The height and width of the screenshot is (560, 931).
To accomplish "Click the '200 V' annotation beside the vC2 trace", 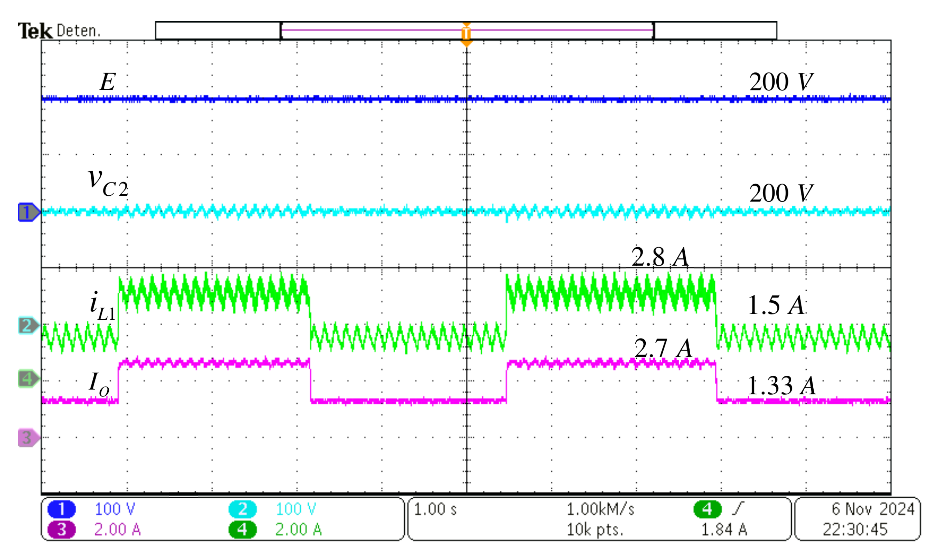I will (781, 193).
